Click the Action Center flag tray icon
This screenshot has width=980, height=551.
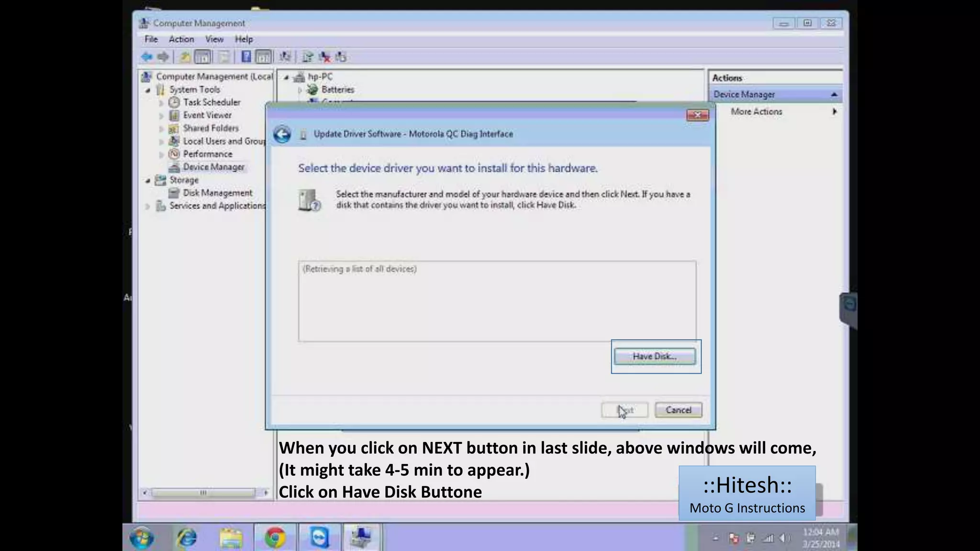click(x=734, y=539)
